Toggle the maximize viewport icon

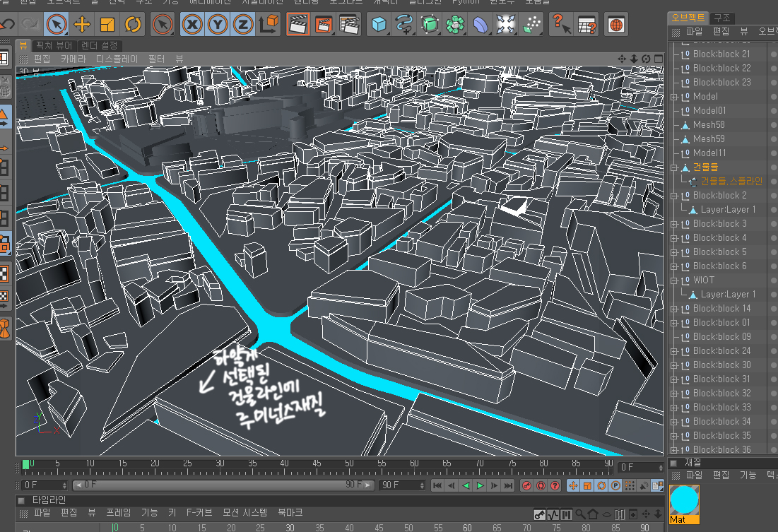coord(659,59)
